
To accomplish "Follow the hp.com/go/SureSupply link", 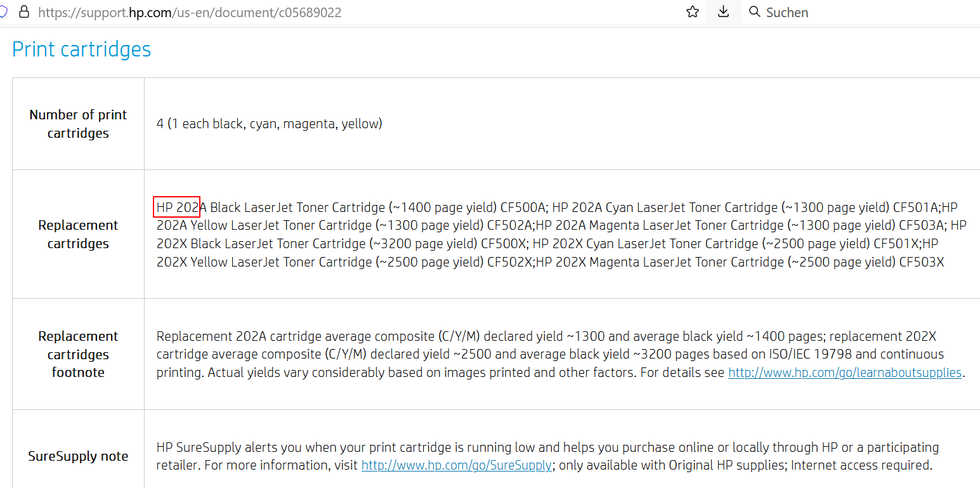I will (456, 465).
